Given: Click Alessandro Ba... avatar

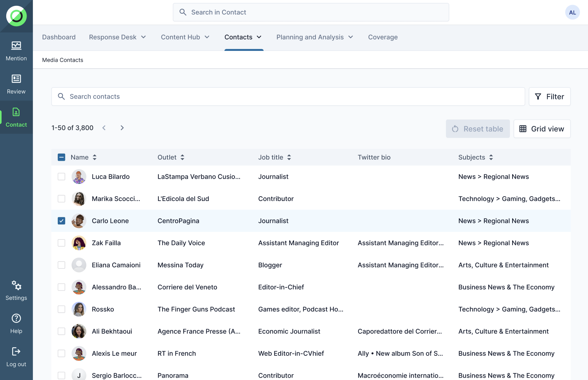Looking at the screenshot, I should pos(79,287).
